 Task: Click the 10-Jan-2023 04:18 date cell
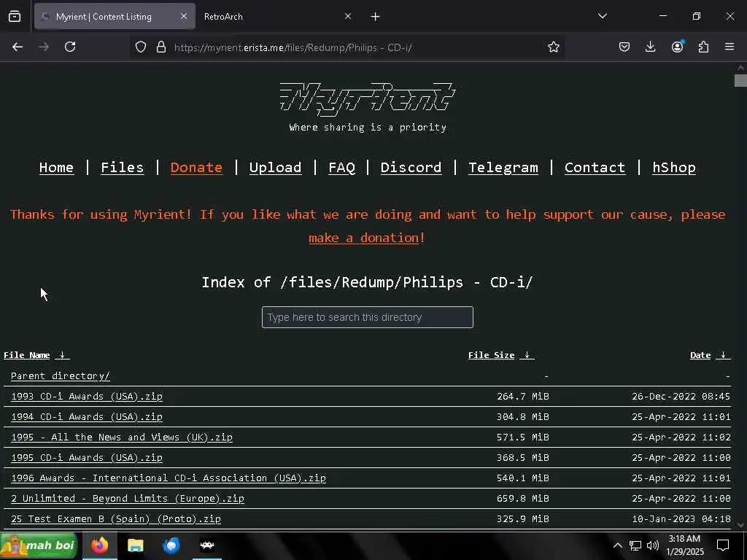(681, 519)
